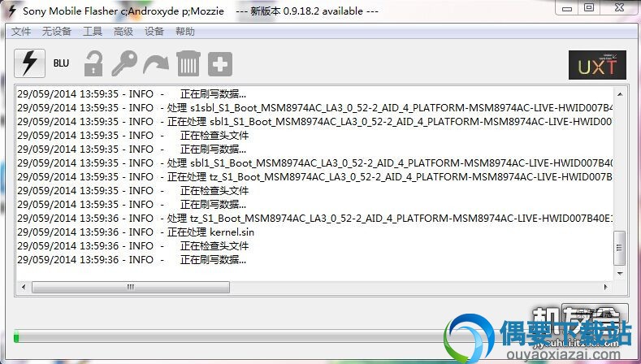Viewport: 641px width, 364px height.
Task: Close the Flasher window
Action: coord(619,7)
